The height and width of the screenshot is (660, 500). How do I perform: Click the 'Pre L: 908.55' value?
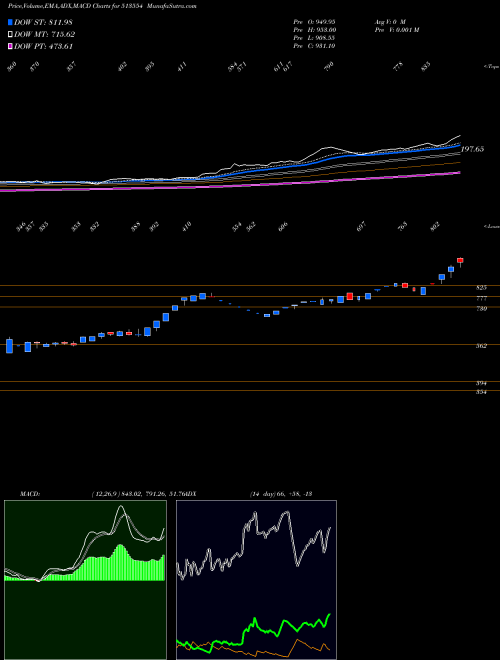click(314, 38)
